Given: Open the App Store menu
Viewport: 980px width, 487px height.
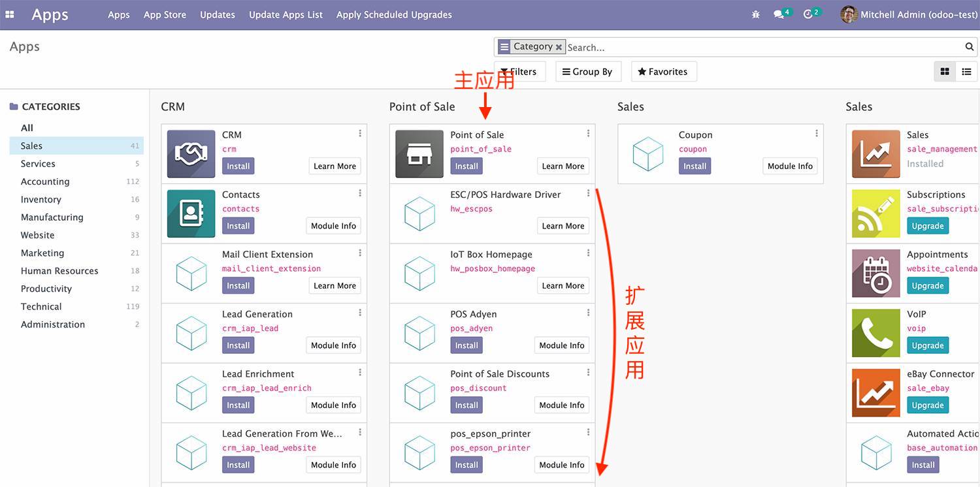Looking at the screenshot, I should [x=165, y=14].
